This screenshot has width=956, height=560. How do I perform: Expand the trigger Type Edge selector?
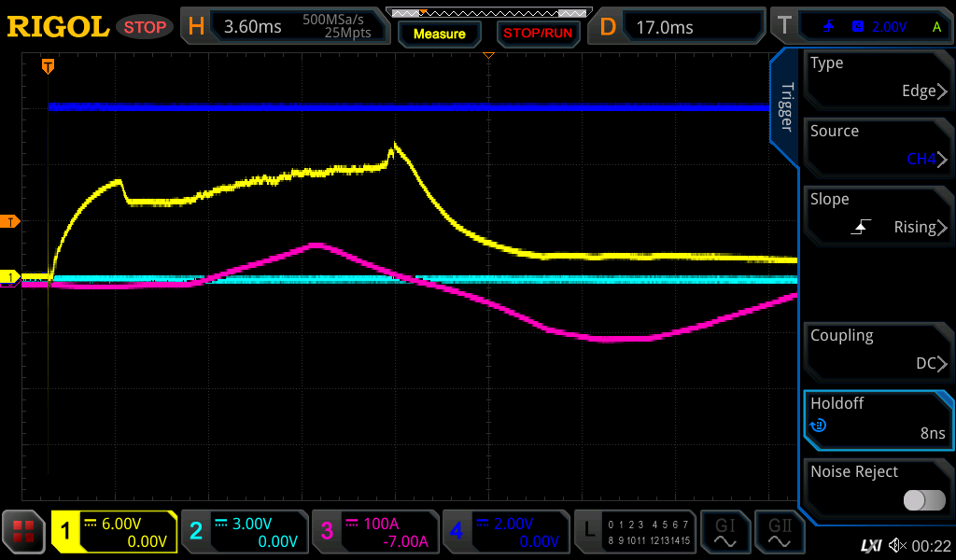(x=878, y=77)
